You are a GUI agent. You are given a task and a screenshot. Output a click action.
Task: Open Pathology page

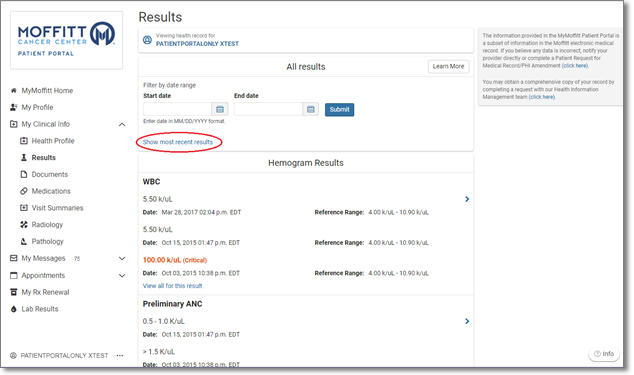pyautogui.click(x=48, y=242)
